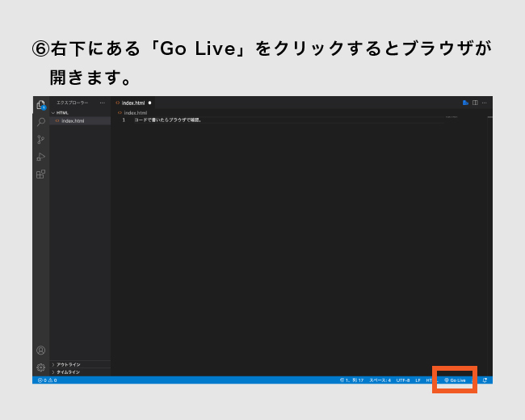Click index.html in the breadcrumb bar
Screen dimensions: 525x420
point(135,113)
